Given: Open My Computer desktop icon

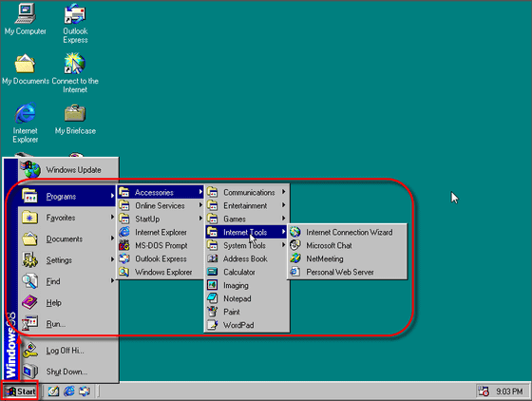Looking at the screenshot, I should (x=25, y=19).
